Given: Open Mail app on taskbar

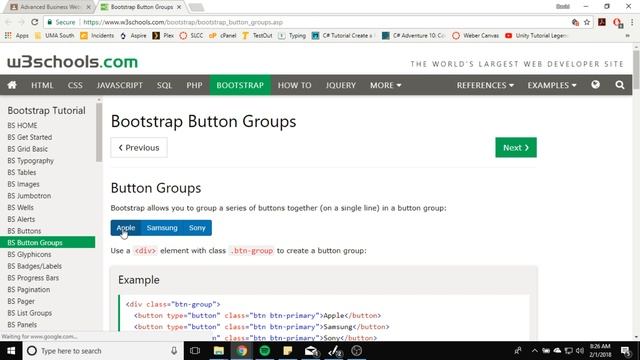Looking at the screenshot, I should coord(311,351).
